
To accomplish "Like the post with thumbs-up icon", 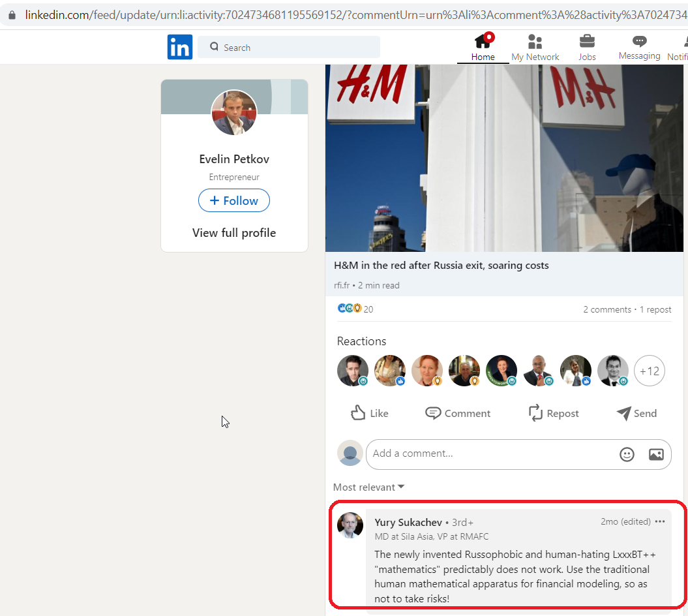I will 369,413.
